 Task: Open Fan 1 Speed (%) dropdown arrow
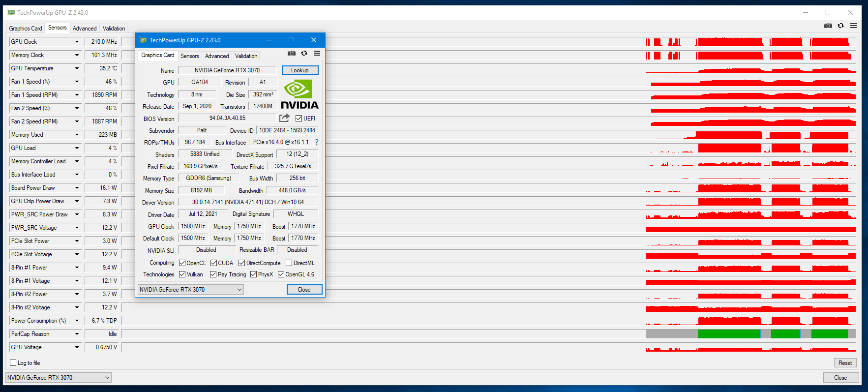[77, 82]
